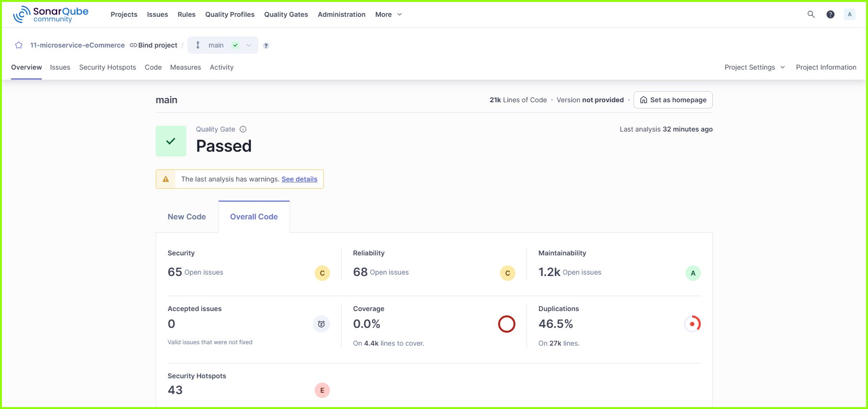Open the search magnifier icon
The height and width of the screenshot is (409, 868).
click(811, 14)
